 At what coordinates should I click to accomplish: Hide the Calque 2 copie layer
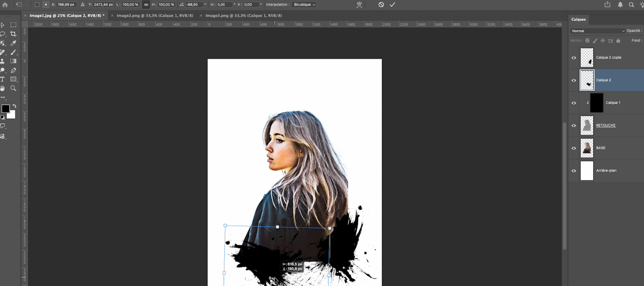574,58
